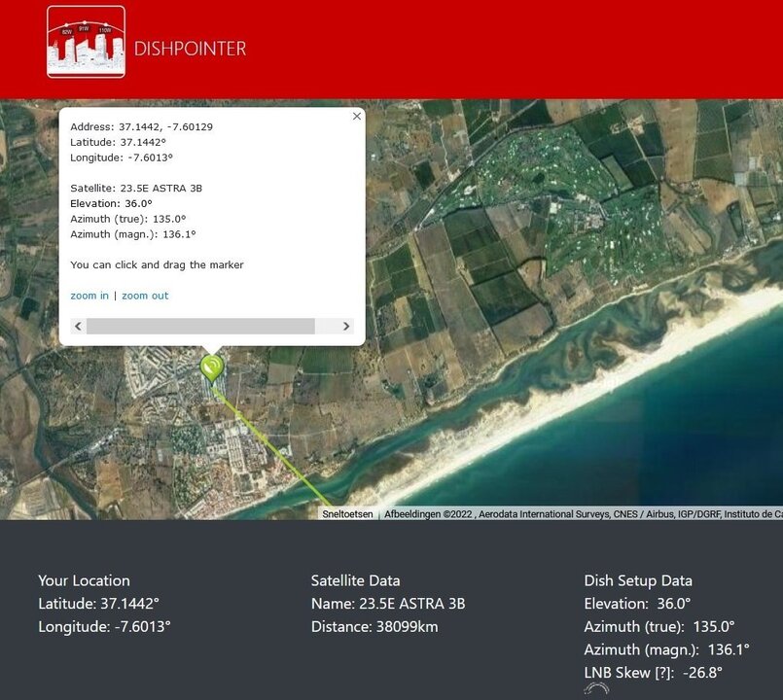This screenshot has height=700, width=783.
Task: Click the DISHPOINTER title text
Action: 190,49
